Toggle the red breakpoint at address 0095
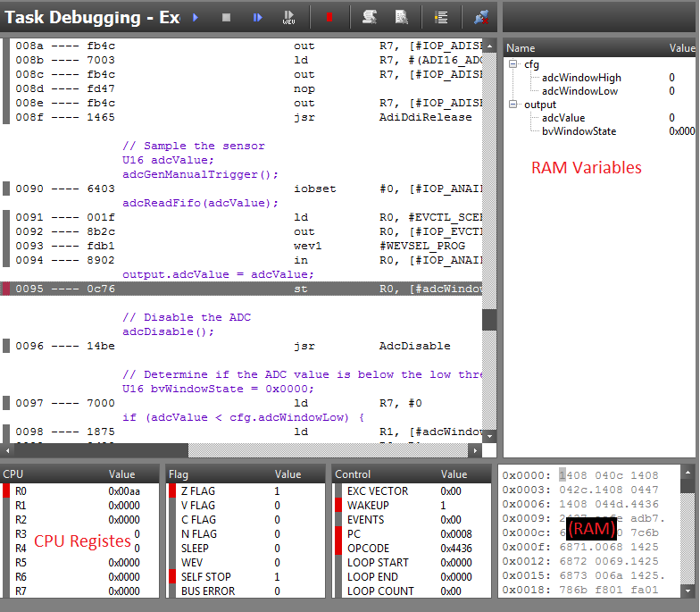700x612 pixels. pyautogui.click(x=6, y=289)
